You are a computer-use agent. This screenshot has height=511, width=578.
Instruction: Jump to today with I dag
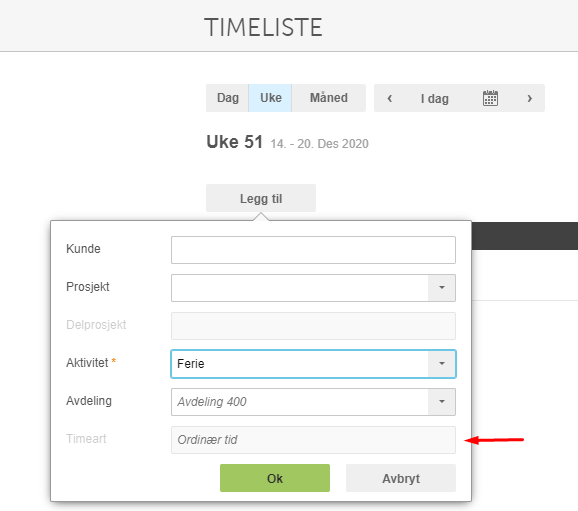tap(435, 98)
